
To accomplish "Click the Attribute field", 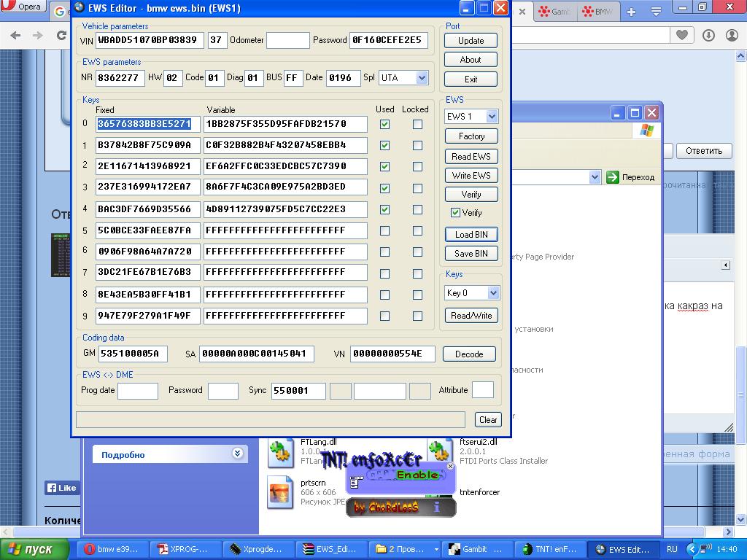I will 483,389.
